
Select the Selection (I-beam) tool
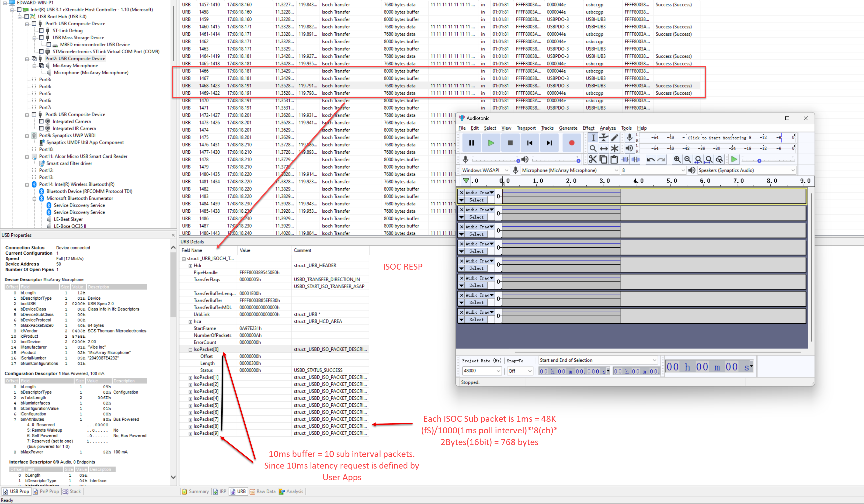[x=594, y=138]
